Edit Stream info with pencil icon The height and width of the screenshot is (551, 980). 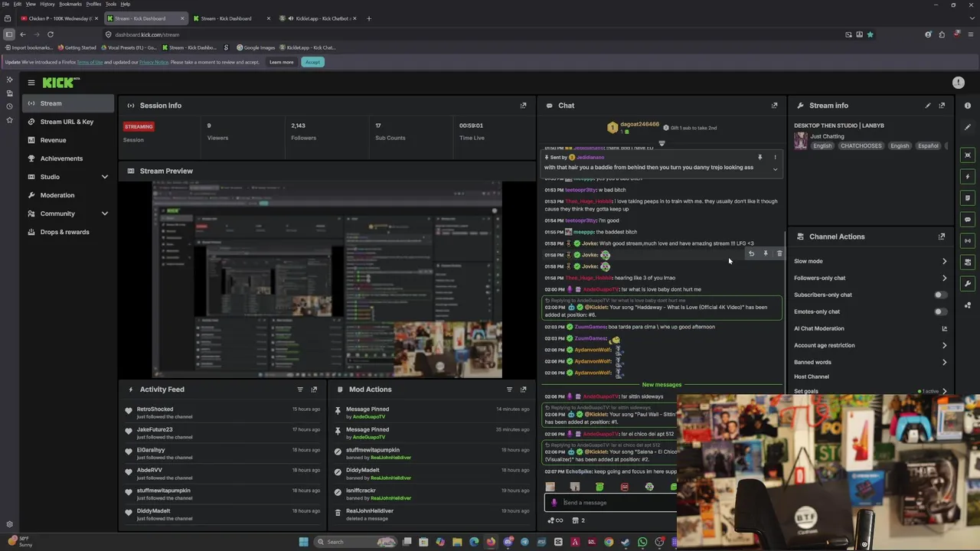(928, 106)
